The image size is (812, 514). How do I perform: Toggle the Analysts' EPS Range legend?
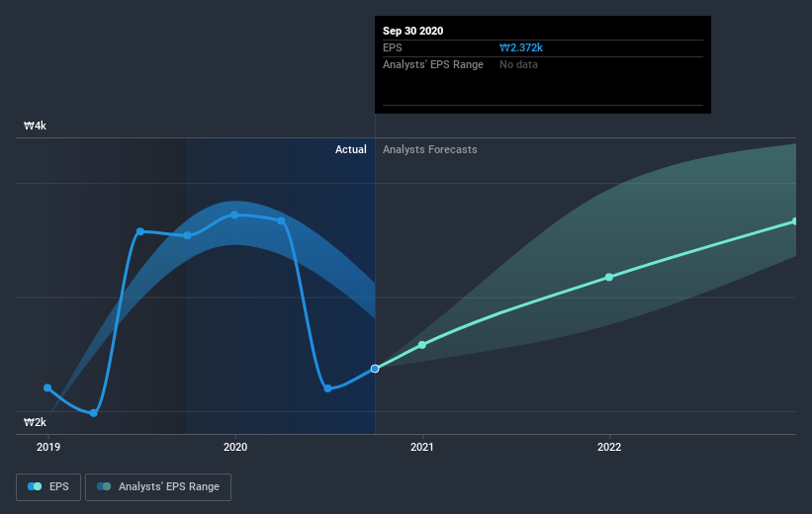[x=158, y=487]
